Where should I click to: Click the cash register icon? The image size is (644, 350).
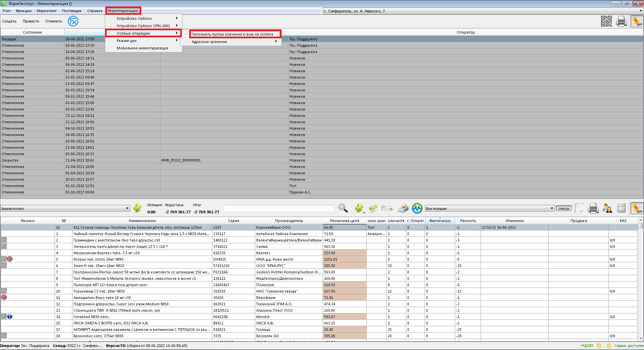point(403,208)
